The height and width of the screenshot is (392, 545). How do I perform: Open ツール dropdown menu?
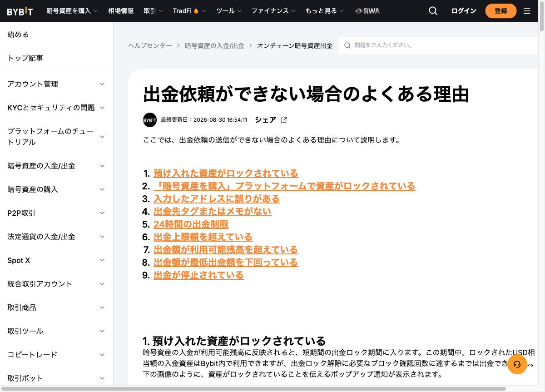click(229, 11)
